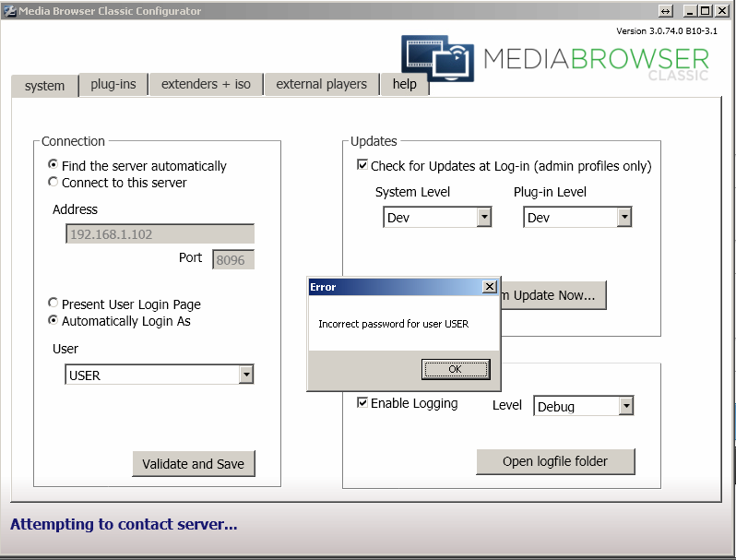This screenshot has height=560, width=736.
Task: Open the User dropdown showing USER
Action: pyautogui.click(x=160, y=375)
